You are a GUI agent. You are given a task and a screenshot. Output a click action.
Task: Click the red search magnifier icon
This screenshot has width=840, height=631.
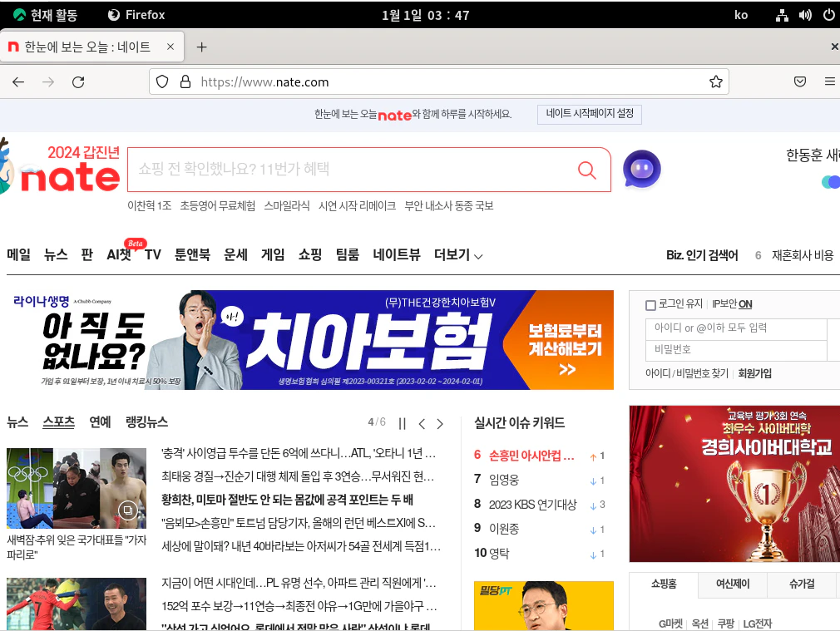click(586, 170)
